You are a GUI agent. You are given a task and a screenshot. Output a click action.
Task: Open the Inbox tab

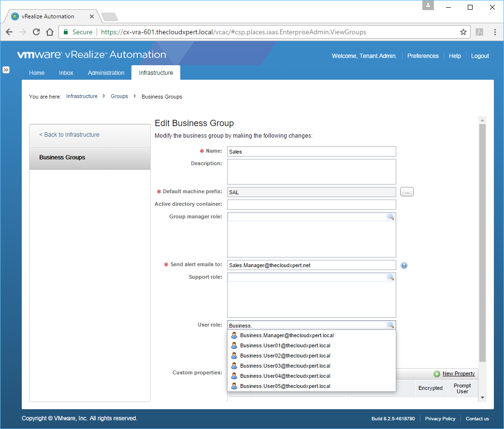coord(66,73)
